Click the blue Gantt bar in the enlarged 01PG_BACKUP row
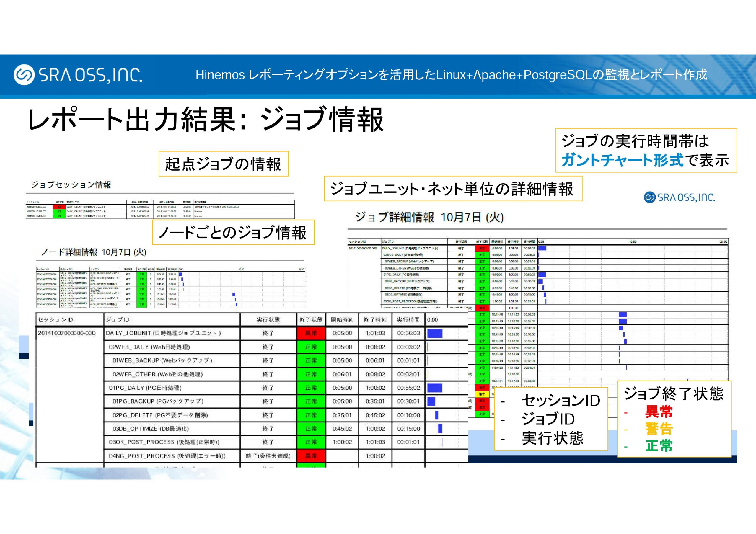Screen dimensions: 756x534 pos(431,401)
